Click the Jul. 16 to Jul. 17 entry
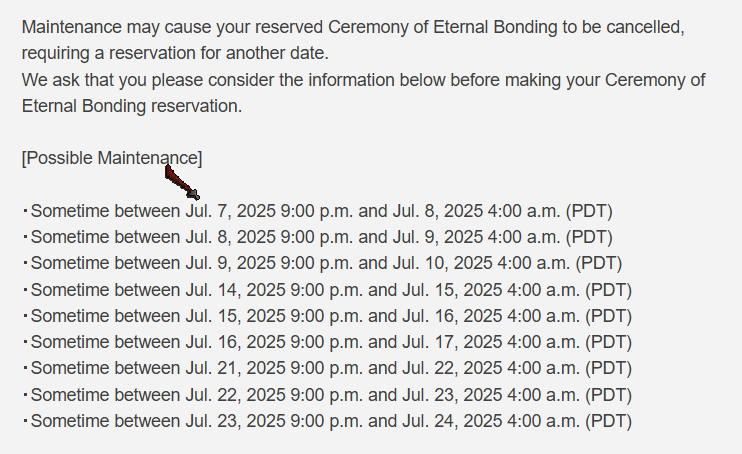742x454 pixels. (x=327, y=342)
